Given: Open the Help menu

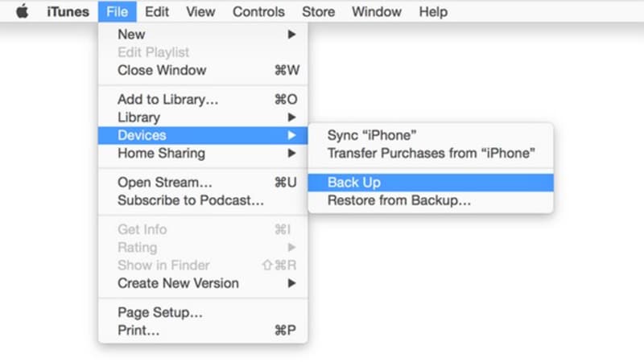Looking at the screenshot, I should 433,11.
